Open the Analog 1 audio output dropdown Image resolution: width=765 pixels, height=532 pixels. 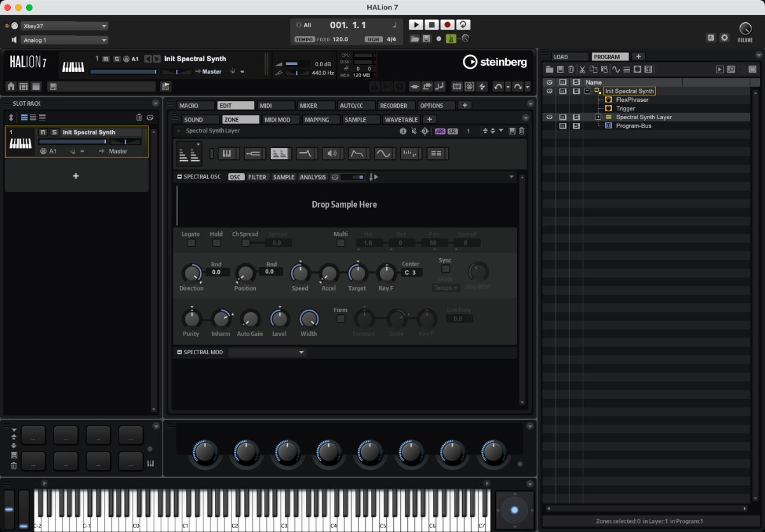[64, 40]
